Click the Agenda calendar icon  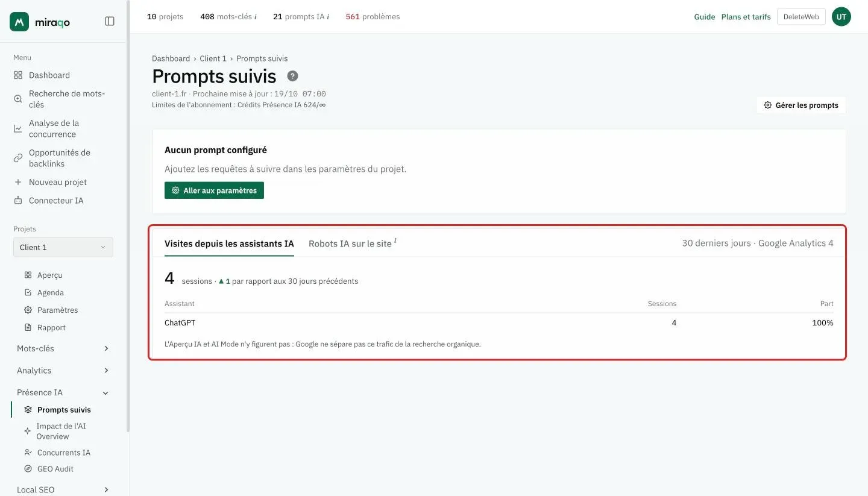(x=28, y=292)
